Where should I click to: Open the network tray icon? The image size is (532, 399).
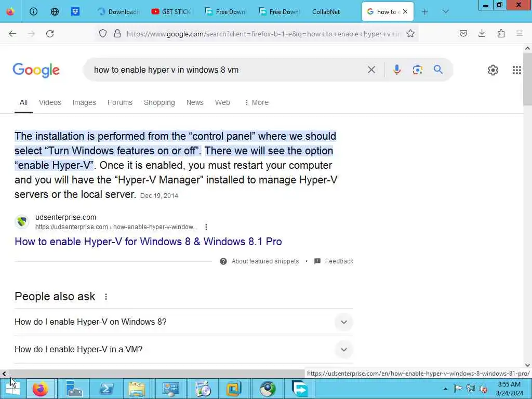(471, 389)
